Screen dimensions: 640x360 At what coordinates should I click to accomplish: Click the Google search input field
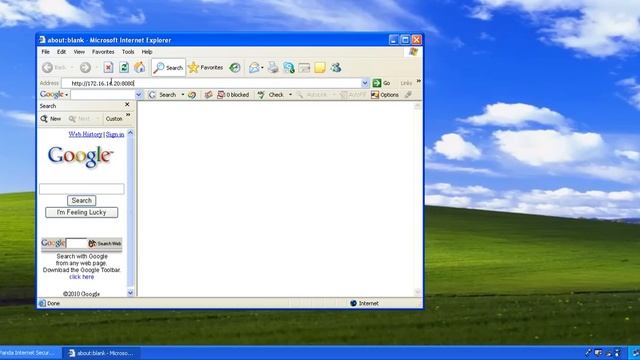[82, 189]
